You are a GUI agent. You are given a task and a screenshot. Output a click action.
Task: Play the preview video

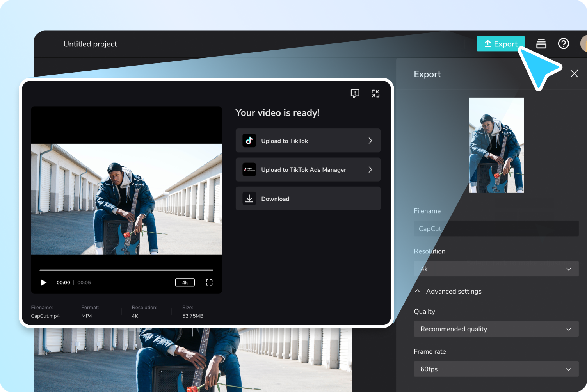[x=44, y=282]
